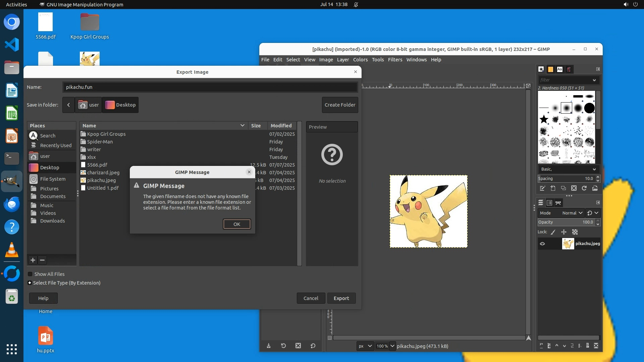
Task: Open the Colors menu
Action: 360,60
